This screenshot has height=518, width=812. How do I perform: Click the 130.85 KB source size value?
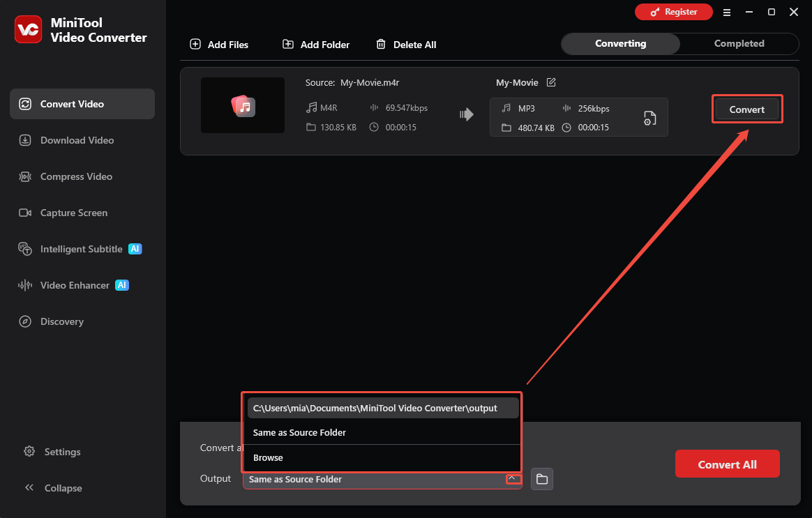point(338,128)
